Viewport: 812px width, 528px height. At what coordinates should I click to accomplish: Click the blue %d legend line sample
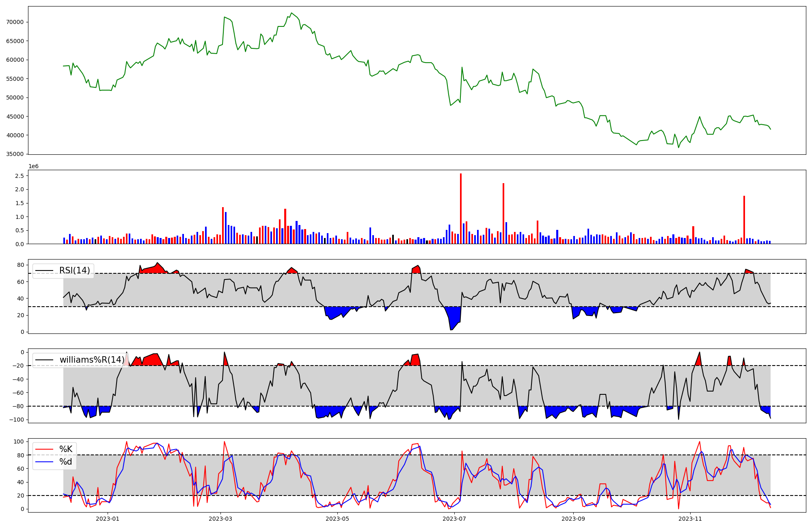pos(44,462)
